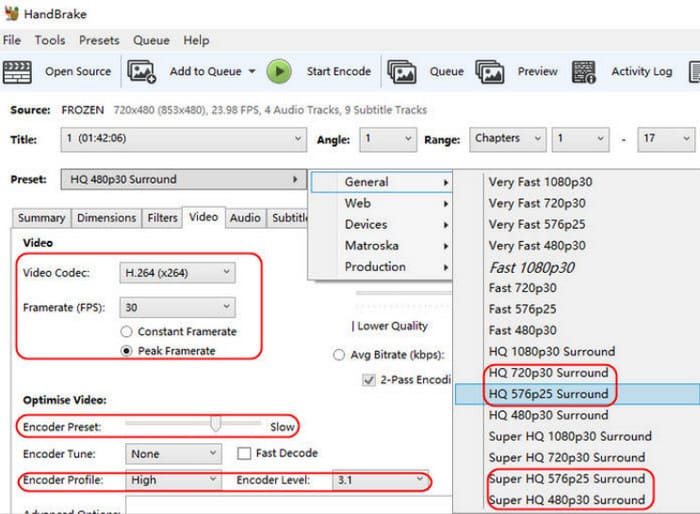Select the Peak Framerate radio button
700x514 pixels.
pos(126,351)
